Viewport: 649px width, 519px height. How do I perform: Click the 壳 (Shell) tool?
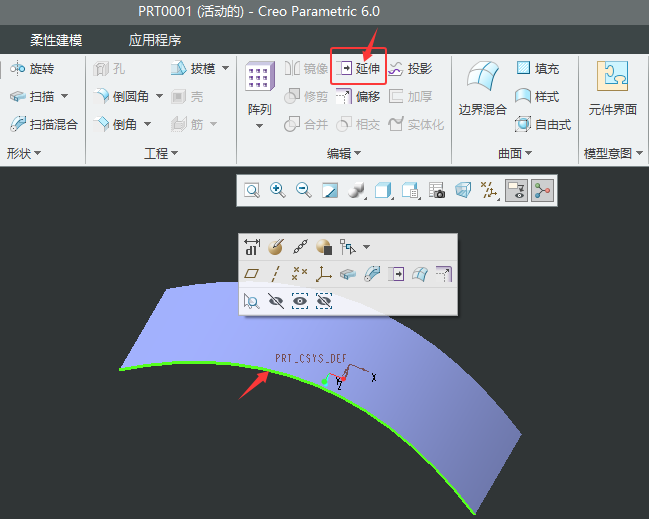click(x=187, y=97)
